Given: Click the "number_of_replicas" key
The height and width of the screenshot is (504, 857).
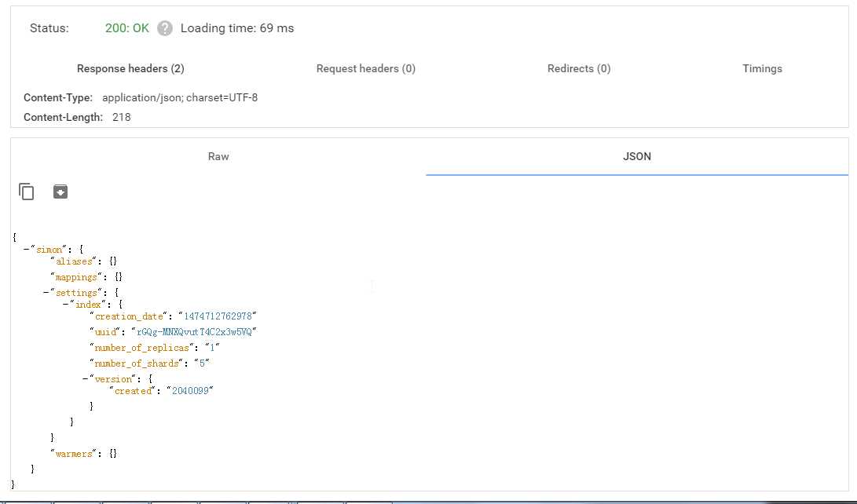Looking at the screenshot, I should (x=141, y=348).
